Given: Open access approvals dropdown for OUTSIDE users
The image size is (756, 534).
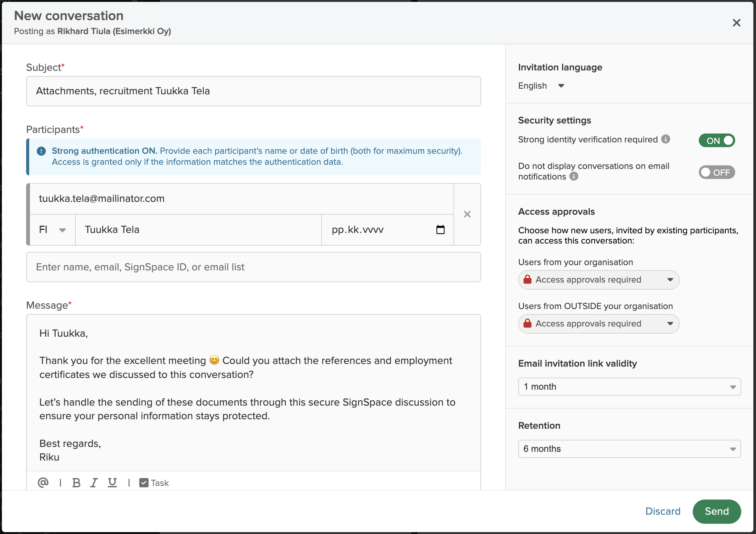Looking at the screenshot, I should click(x=598, y=324).
